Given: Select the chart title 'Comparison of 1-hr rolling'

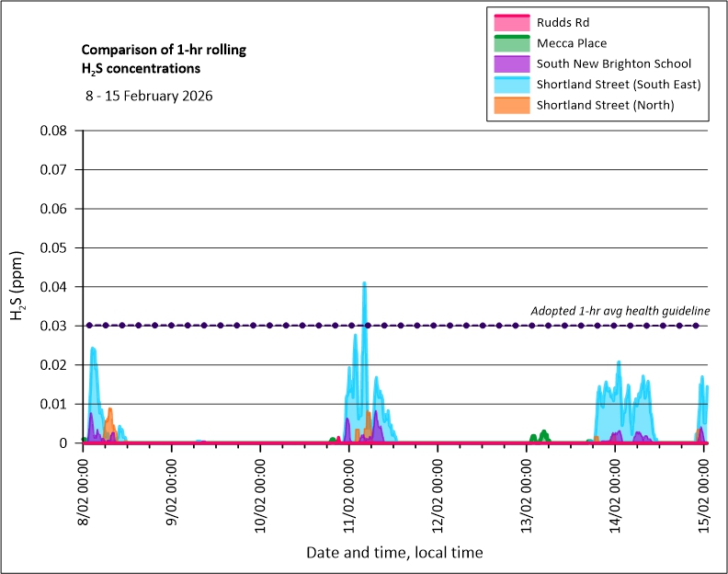Looking at the screenshot, I should pyautogui.click(x=164, y=50).
